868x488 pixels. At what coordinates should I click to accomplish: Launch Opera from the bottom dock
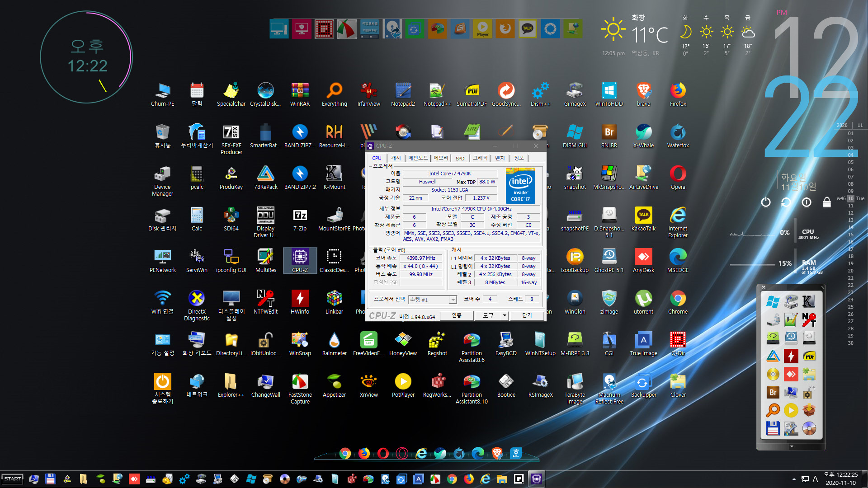(x=383, y=453)
